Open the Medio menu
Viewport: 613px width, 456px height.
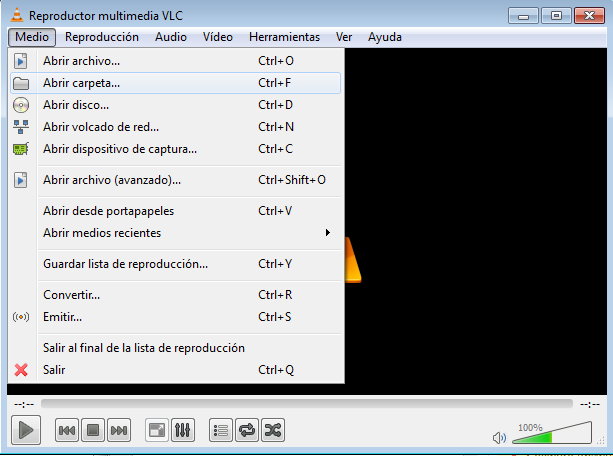[32, 37]
